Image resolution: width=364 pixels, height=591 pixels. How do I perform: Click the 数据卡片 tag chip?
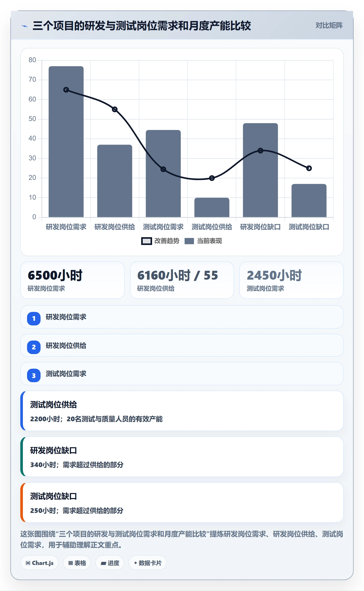click(x=148, y=563)
